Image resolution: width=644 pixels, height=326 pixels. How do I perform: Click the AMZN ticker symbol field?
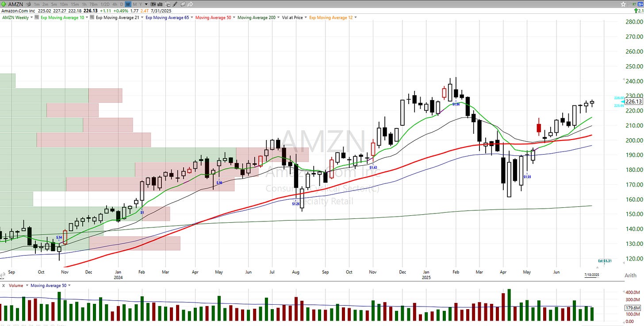[x=15, y=4]
